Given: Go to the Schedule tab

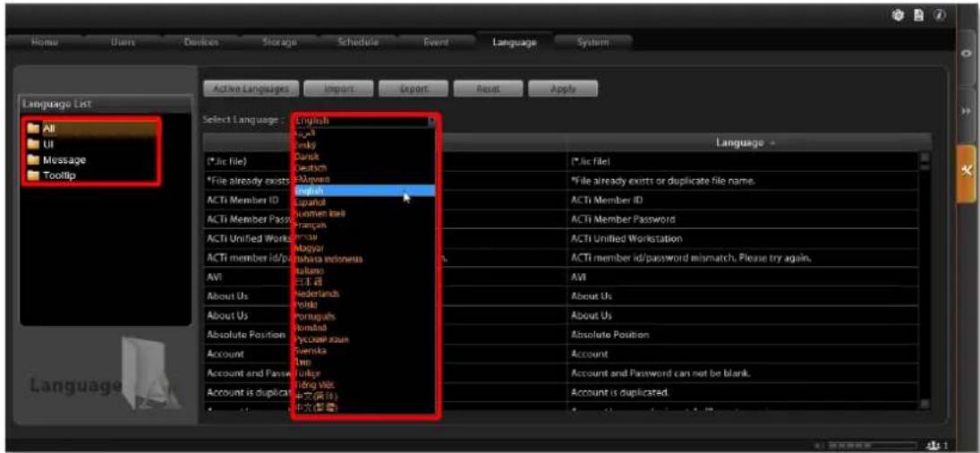Looking at the screenshot, I should tap(358, 42).
